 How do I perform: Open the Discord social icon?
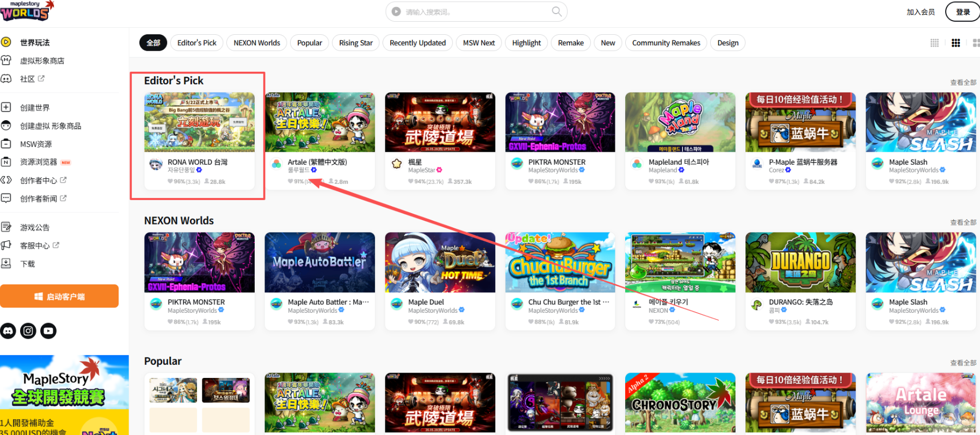point(8,331)
